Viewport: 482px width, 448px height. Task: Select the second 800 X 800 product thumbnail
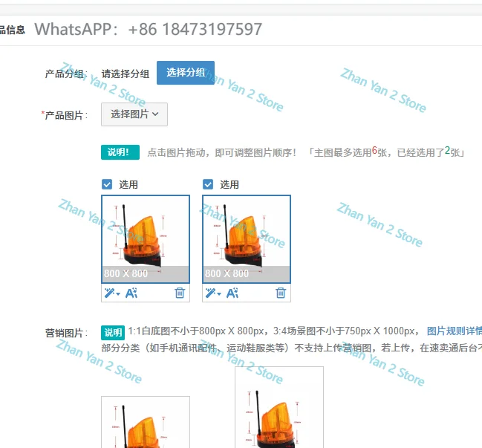[247, 239]
